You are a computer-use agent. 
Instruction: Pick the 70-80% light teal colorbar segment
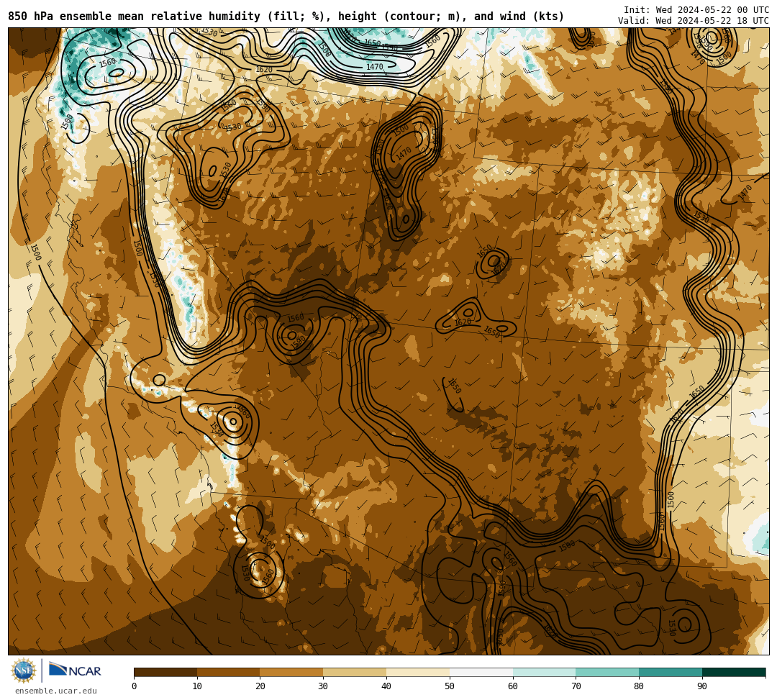(x=607, y=672)
